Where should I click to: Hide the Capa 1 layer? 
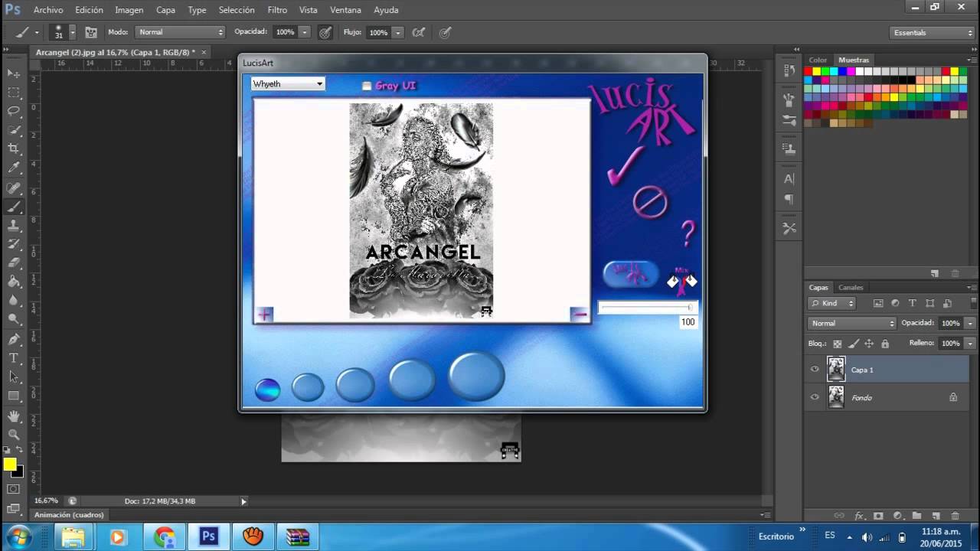coord(815,369)
